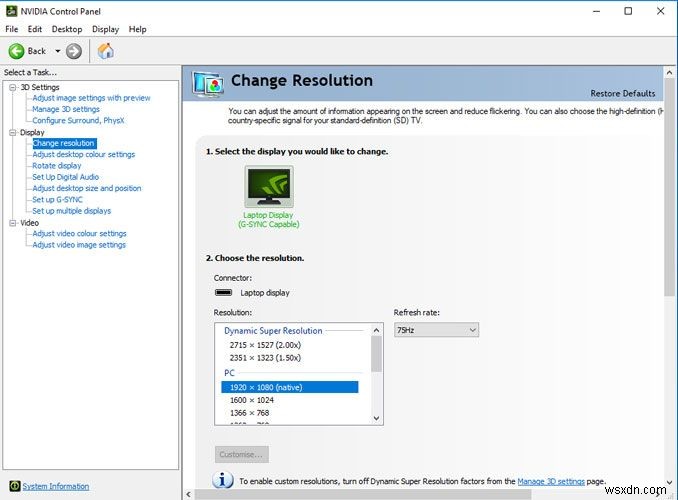The height and width of the screenshot is (500, 678).
Task: Click the PC group header in resolution list
Action: coord(229,373)
